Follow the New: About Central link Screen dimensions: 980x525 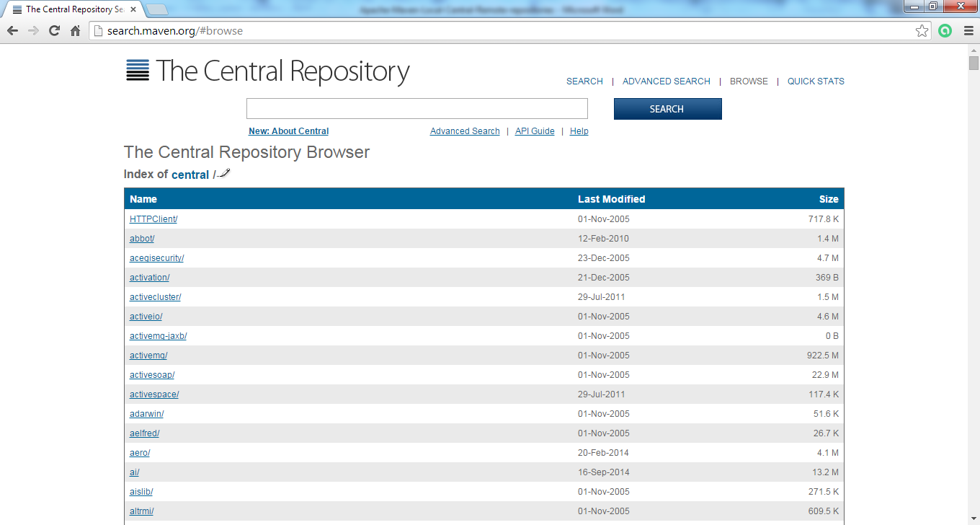[x=288, y=131]
